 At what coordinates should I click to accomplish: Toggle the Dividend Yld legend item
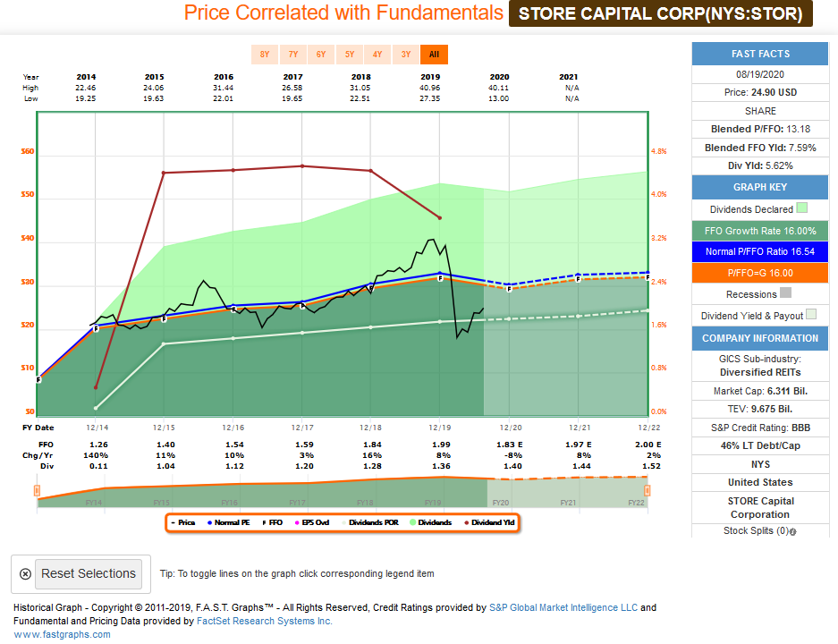click(489, 522)
